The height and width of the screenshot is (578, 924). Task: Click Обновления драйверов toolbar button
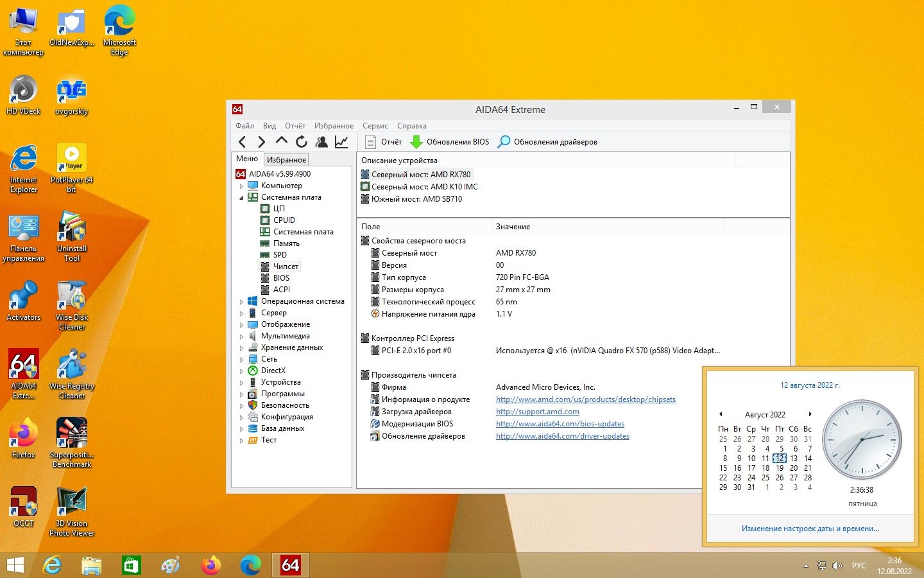[x=548, y=142]
